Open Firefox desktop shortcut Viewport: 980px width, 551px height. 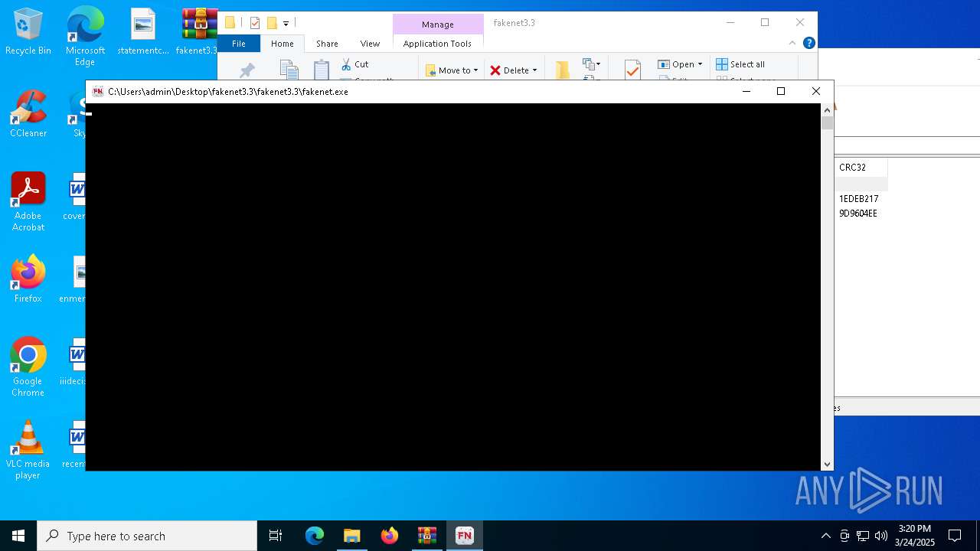point(28,279)
